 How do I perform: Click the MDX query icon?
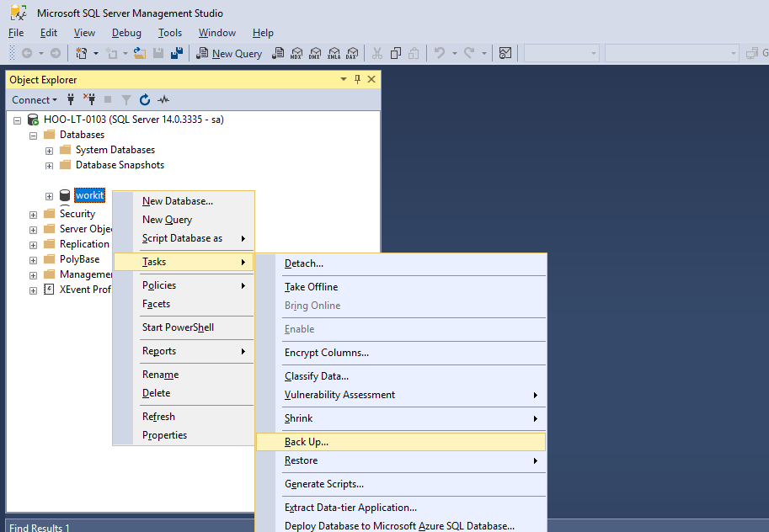(296, 53)
